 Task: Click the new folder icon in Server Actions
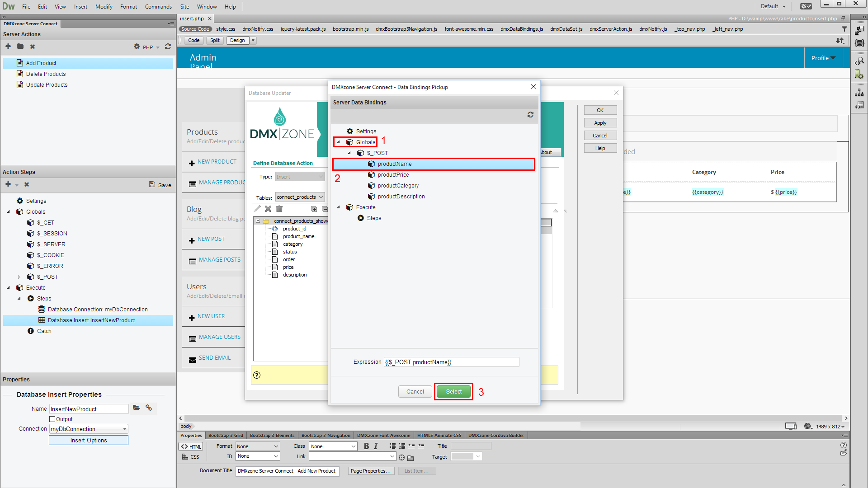[x=20, y=47]
